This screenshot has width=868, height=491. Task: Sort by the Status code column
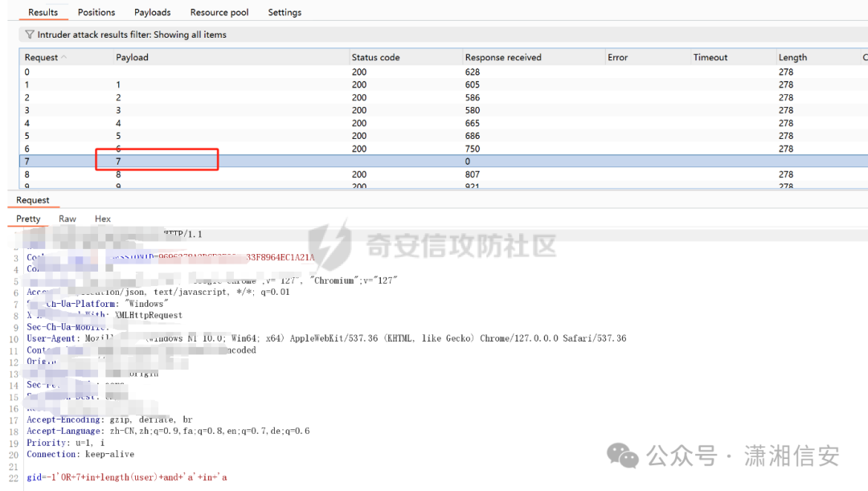[x=405, y=57]
